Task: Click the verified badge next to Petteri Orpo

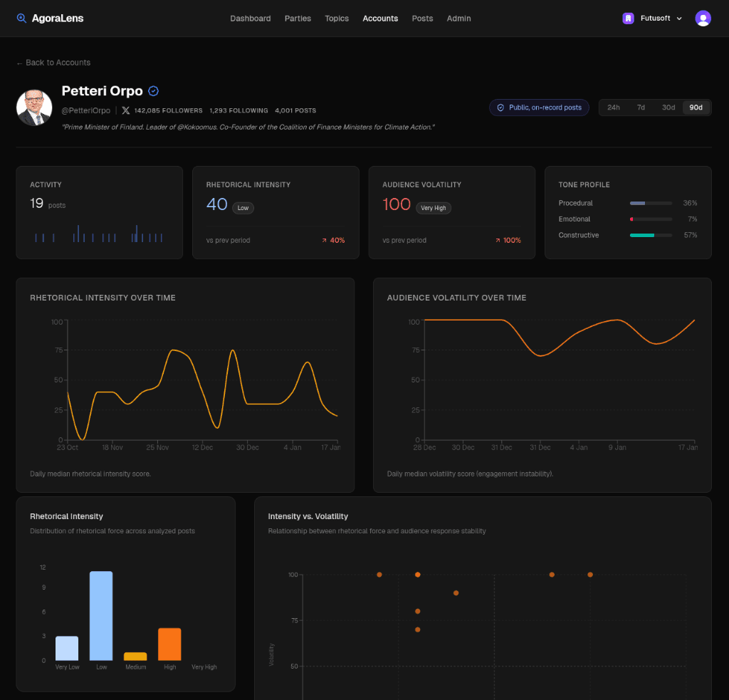Action: [153, 91]
